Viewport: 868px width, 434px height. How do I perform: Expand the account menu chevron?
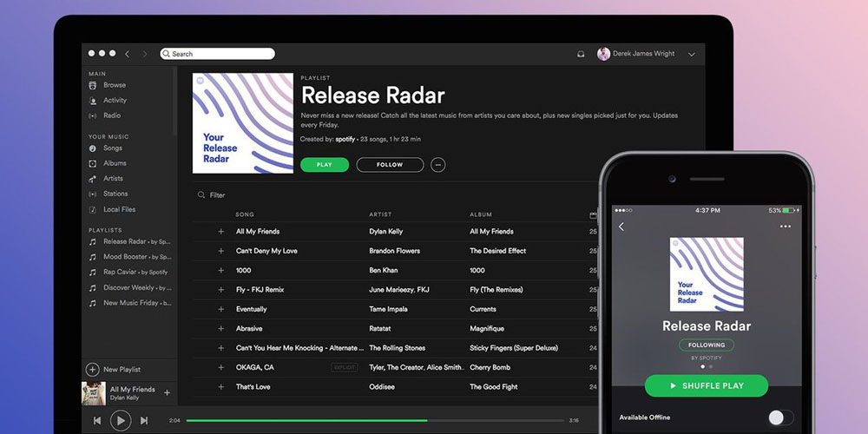coord(692,54)
